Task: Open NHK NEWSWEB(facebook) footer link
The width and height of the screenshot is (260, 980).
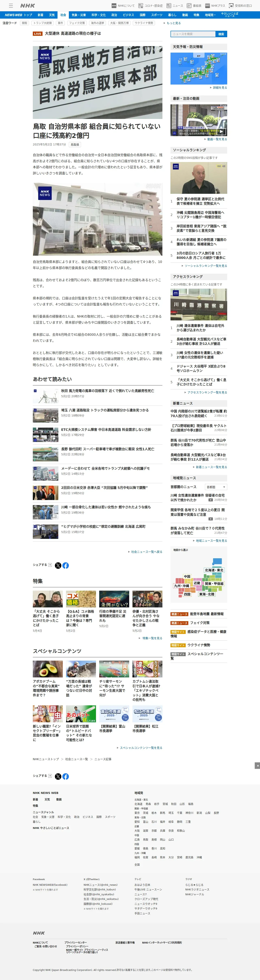Action: point(50,885)
